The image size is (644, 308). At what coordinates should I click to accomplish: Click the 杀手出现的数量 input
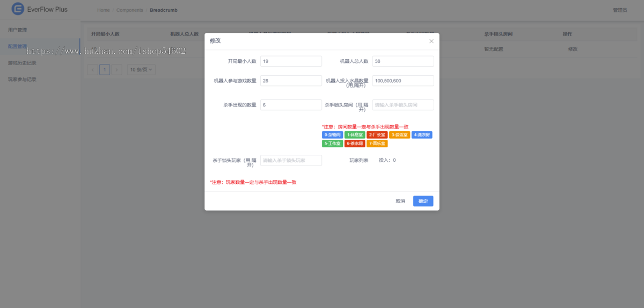click(291, 105)
